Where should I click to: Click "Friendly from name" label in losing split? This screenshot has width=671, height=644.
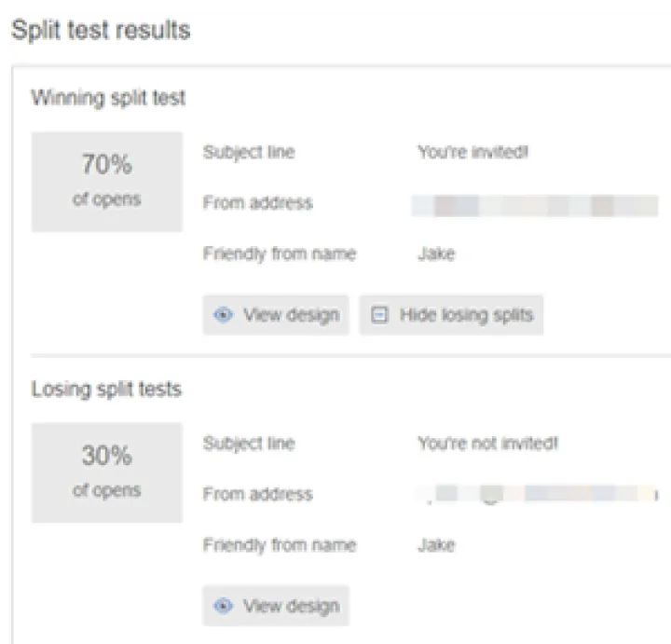[x=280, y=544]
